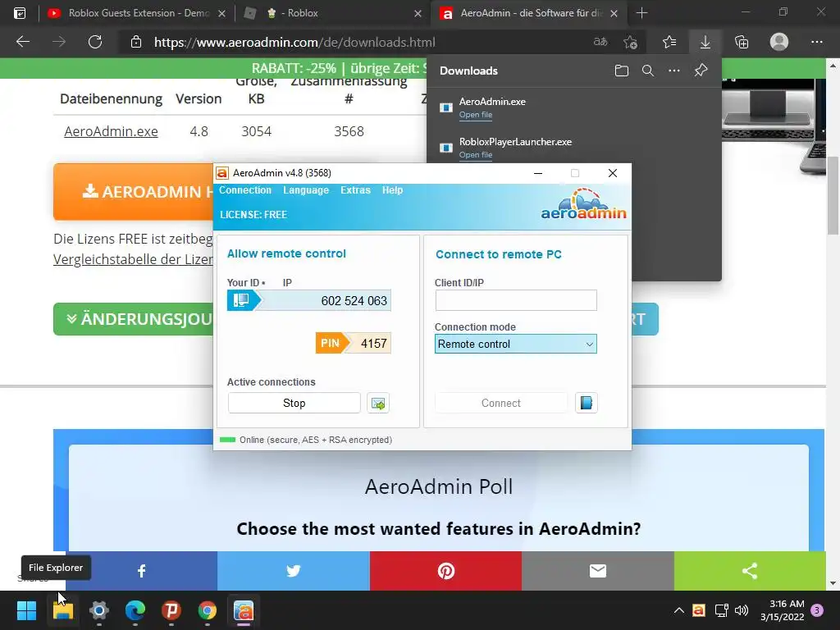Show hidden system tray icons chevron
Screen dimensions: 840x630
tap(678, 610)
